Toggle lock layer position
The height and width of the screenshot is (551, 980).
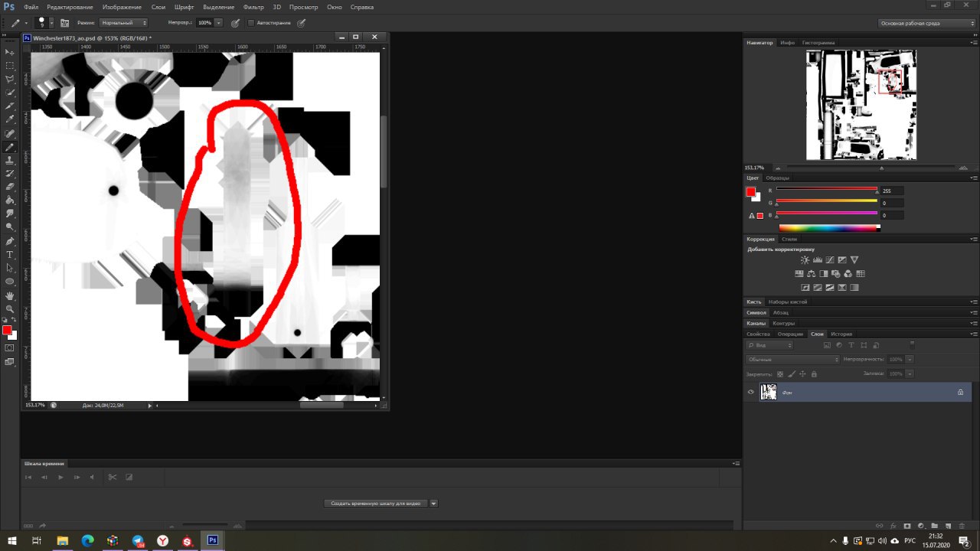[x=802, y=374]
